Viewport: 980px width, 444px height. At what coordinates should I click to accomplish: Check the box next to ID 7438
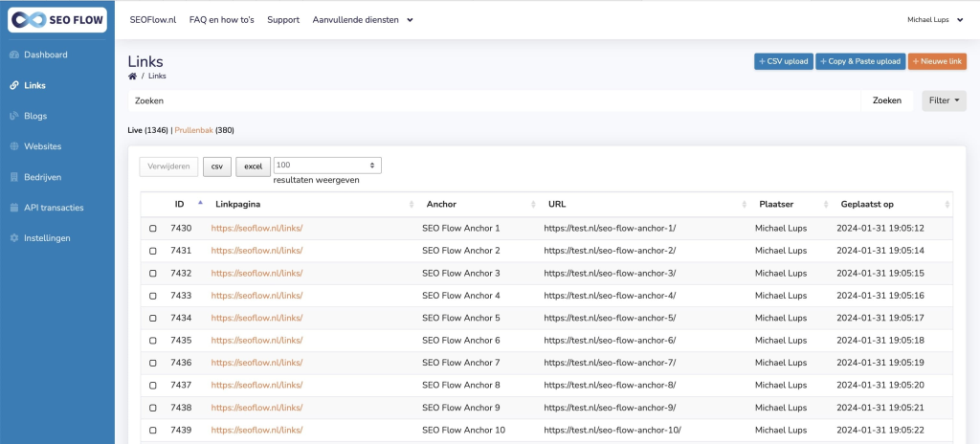click(x=153, y=409)
